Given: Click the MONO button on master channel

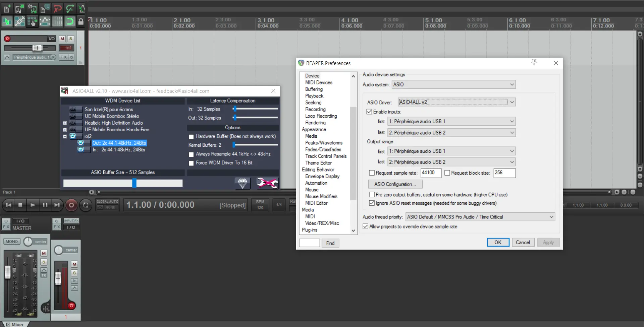Looking at the screenshot, I should 12,242.
